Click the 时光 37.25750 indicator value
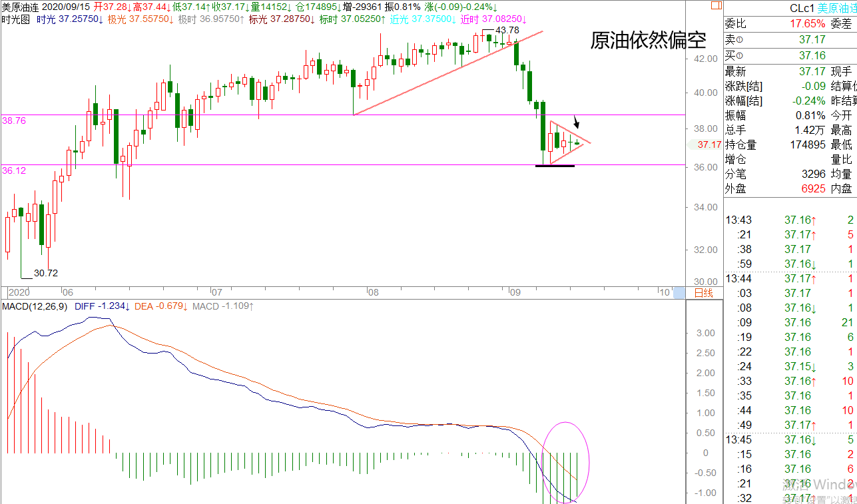This screenshot has width=857, height=504. 70,19
